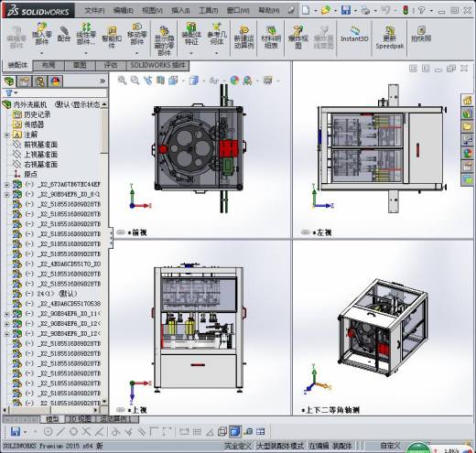Click the 爆炸视图 exploded view icon

pos(298,38)
